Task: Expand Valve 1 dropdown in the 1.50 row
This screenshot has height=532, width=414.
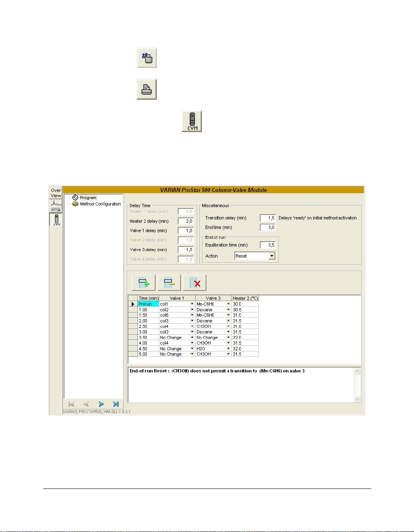Action: tap(192, 315)
